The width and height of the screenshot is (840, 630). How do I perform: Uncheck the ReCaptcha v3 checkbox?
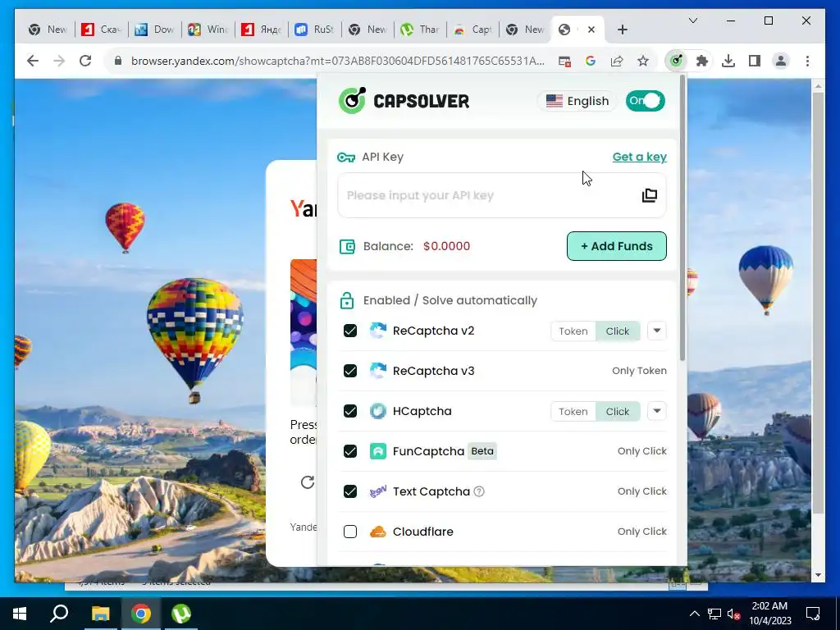pos(349,371)
